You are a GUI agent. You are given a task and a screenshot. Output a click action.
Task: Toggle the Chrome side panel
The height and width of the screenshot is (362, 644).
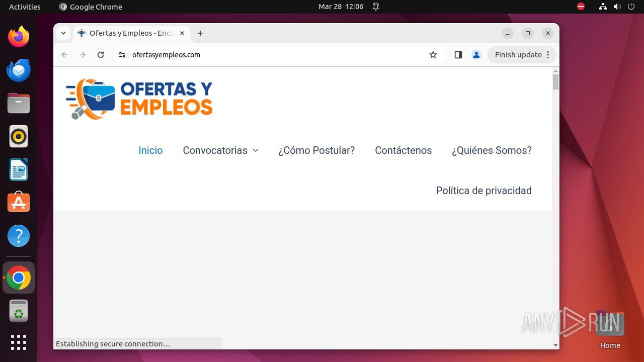click(x=458, y=55)
